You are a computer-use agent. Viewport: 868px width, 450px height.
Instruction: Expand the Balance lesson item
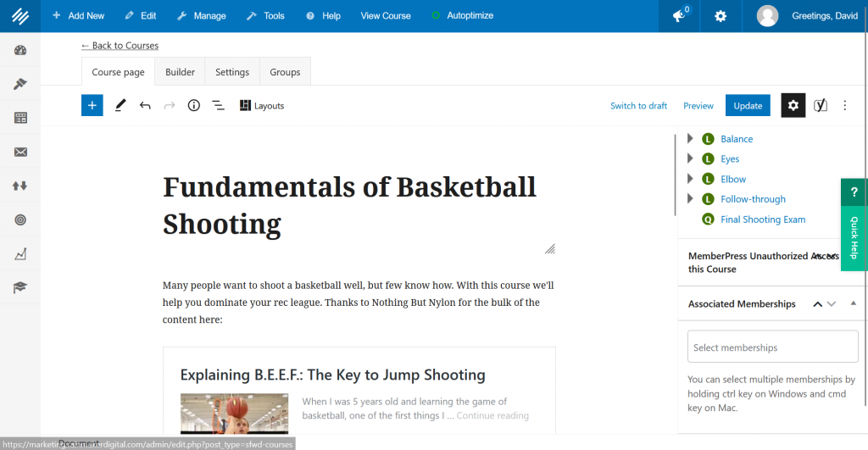690,139
